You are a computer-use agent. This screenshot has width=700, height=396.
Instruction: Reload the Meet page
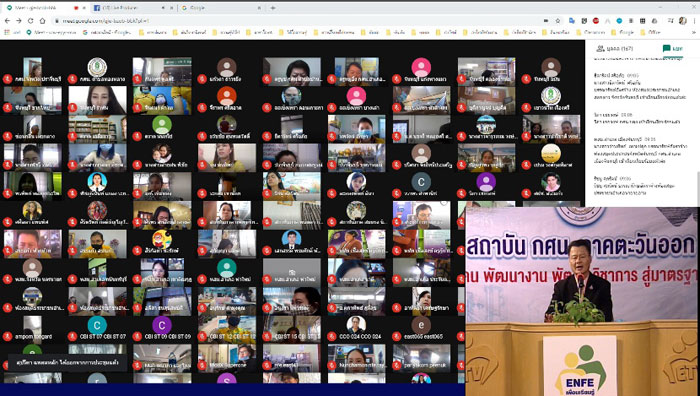coord(30,21)
